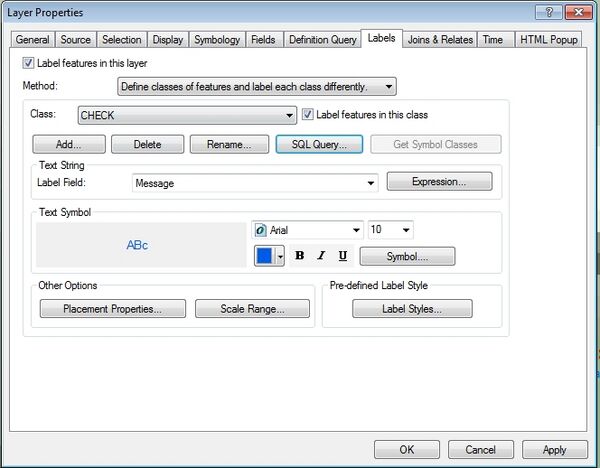
Task: Click the SQL Query button
Action: (x=319, y=144)
